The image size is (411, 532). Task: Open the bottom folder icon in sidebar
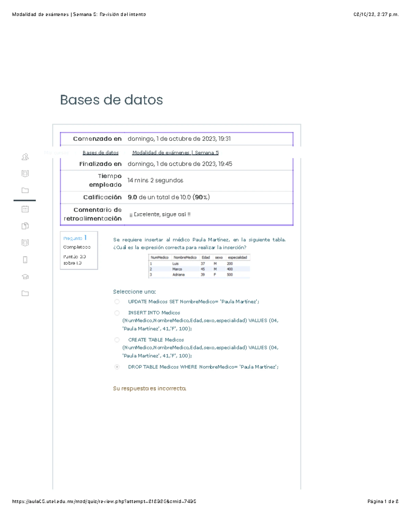pyautogui.click(x=25, y=293)
